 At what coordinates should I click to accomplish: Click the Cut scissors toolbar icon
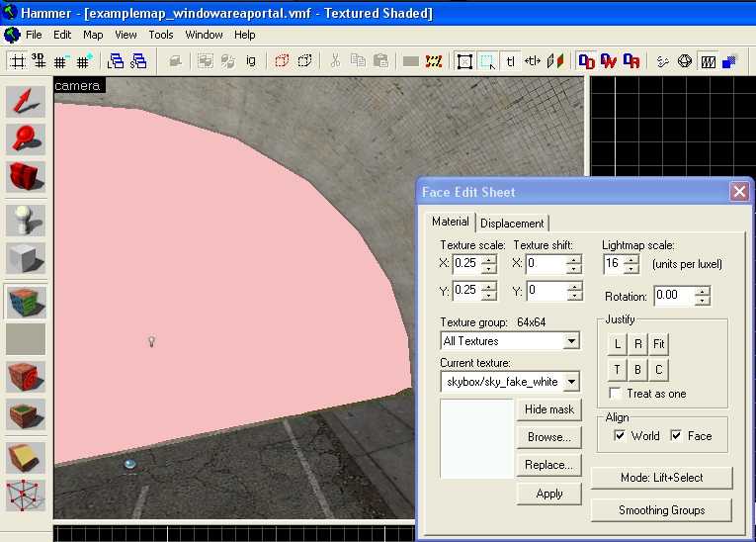pos(335,60)
